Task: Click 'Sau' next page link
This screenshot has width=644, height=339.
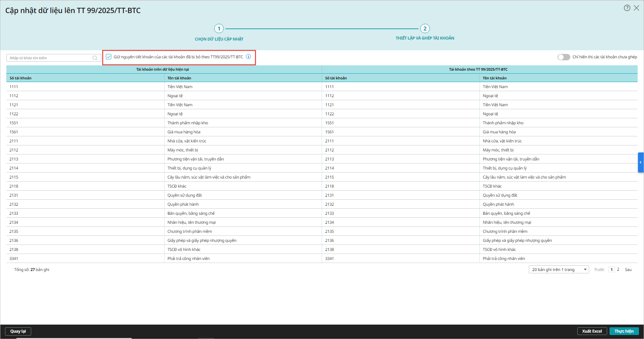Action: [x=628, y=270]
